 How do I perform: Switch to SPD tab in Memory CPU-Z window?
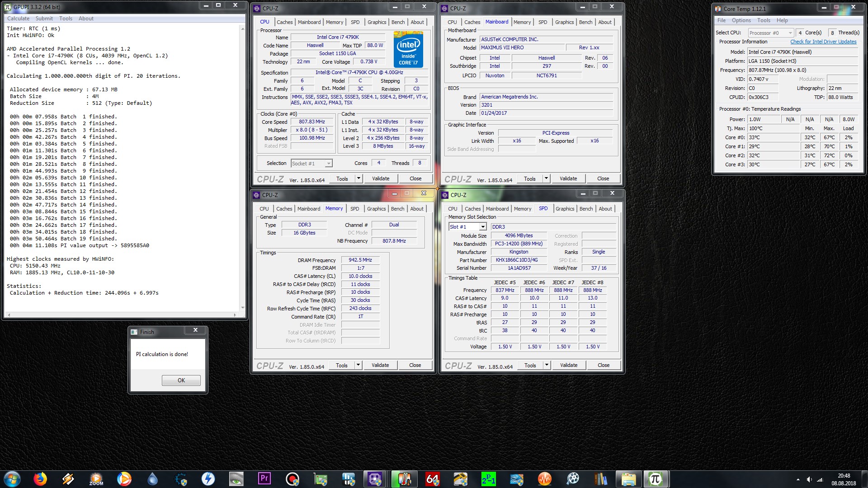click(354, 209)
